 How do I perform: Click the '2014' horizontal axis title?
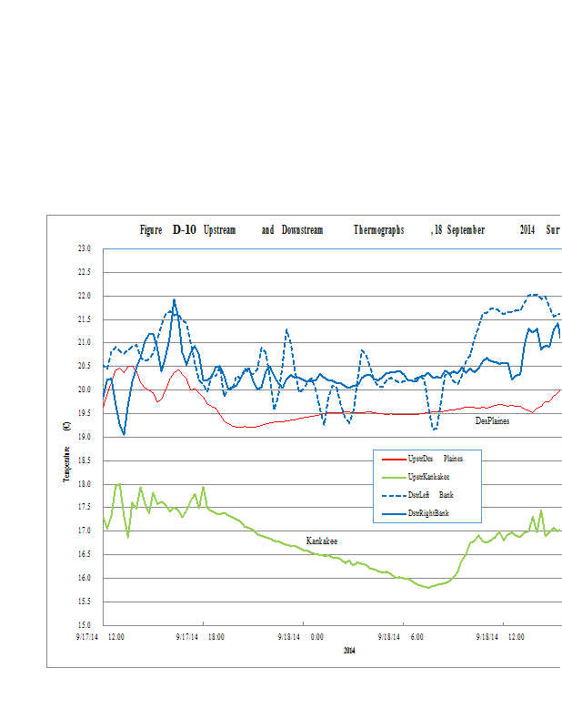click(349, 650)
